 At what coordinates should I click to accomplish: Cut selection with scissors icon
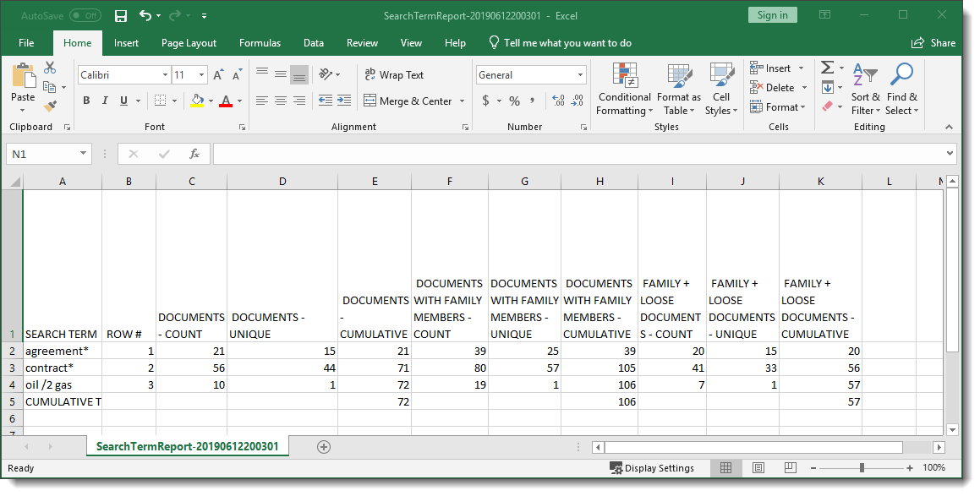point(50,68)
